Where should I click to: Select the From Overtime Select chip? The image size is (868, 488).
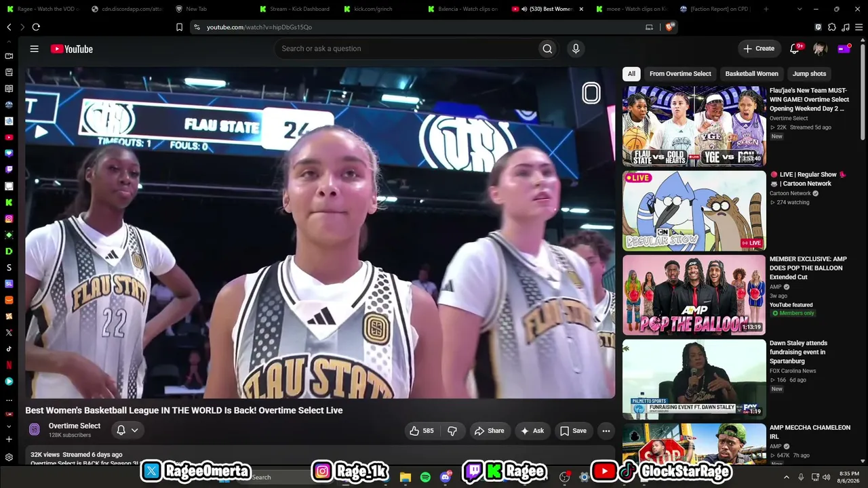pyautogui.click(x=680, y=74)
